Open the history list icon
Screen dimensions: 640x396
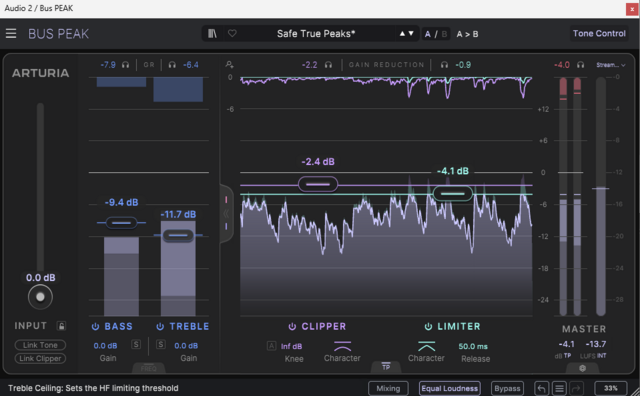click(x=559, y=388)
